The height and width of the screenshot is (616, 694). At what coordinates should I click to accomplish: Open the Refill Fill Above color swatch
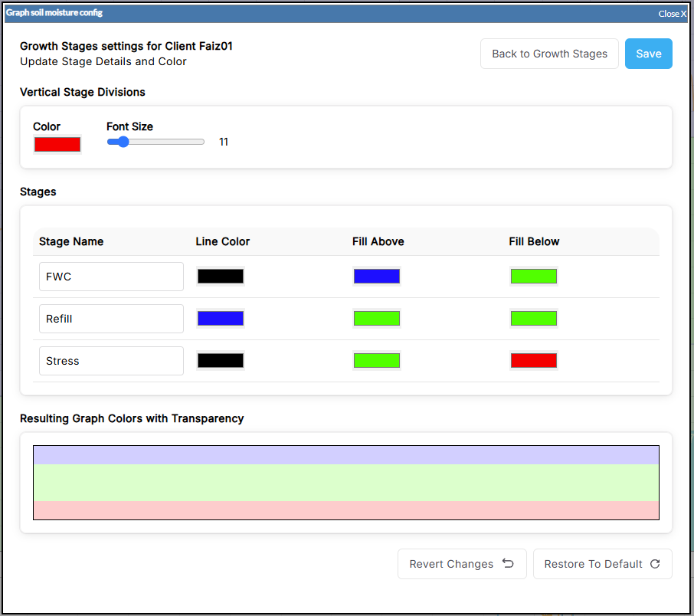377,319
